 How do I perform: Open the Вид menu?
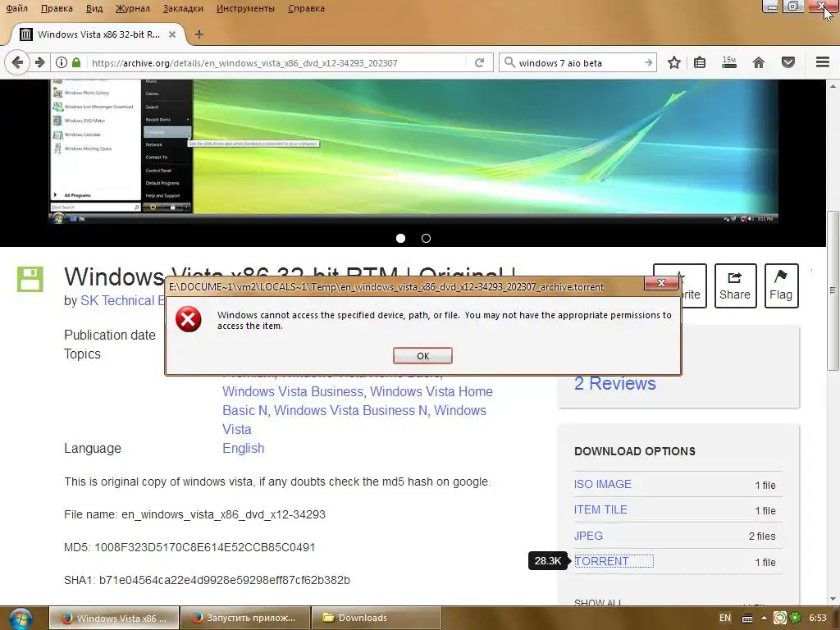tap(94, 8)
